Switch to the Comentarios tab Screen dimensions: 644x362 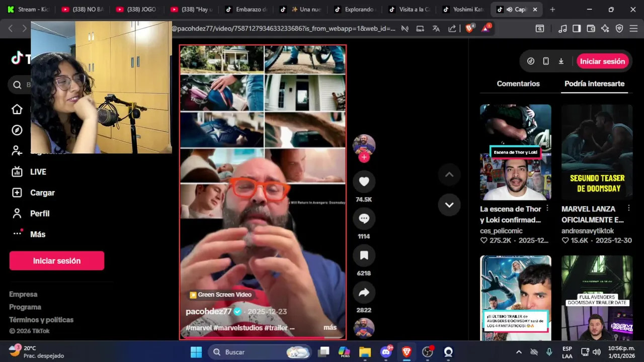pyautogui.click(x=518, y=84)
